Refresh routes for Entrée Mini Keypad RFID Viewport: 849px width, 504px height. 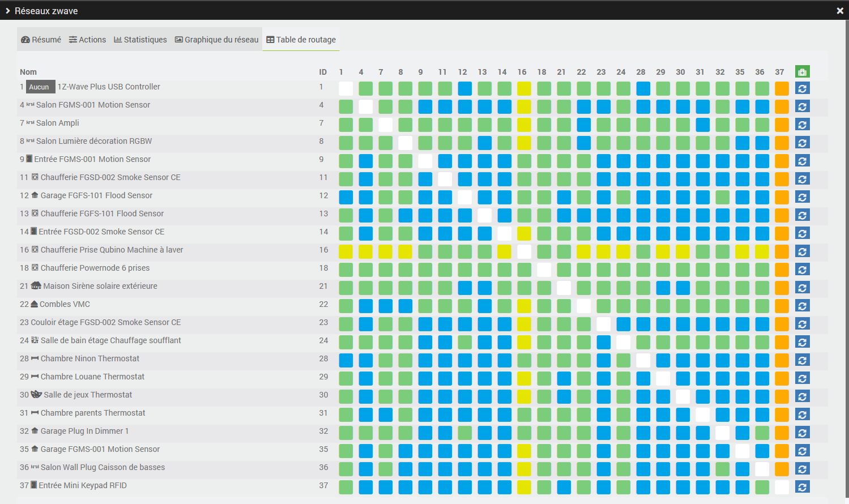(802, 486)
